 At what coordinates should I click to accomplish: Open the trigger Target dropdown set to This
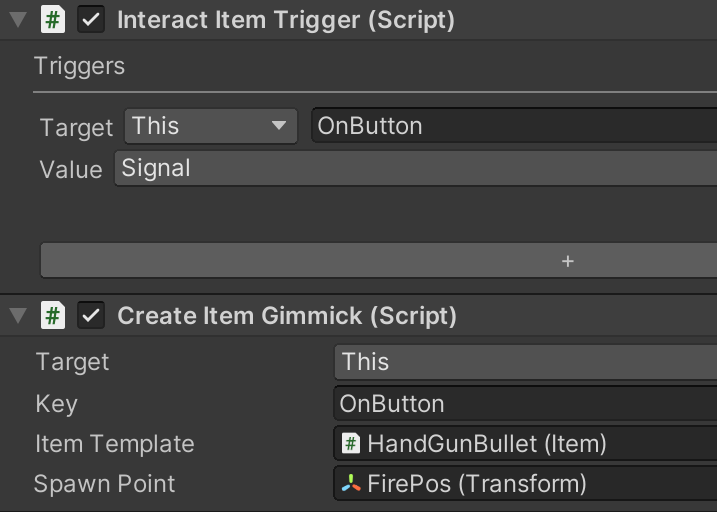click(211, 126)
